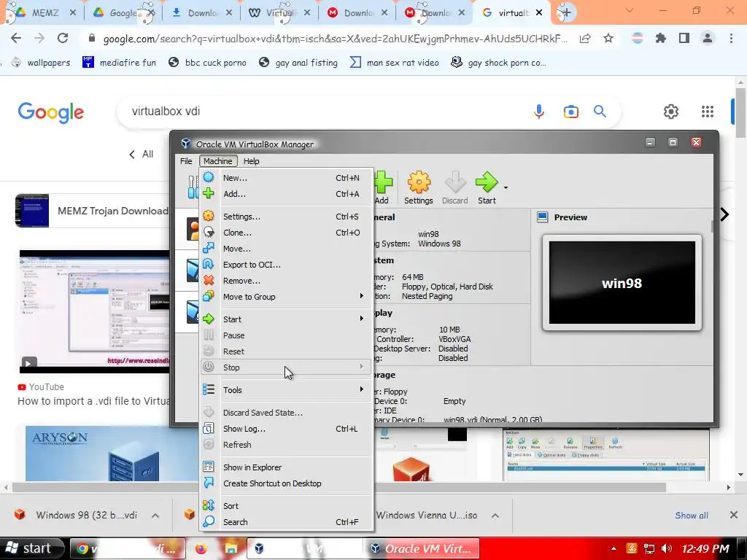Close the downloads bar

tap(734, 515)
